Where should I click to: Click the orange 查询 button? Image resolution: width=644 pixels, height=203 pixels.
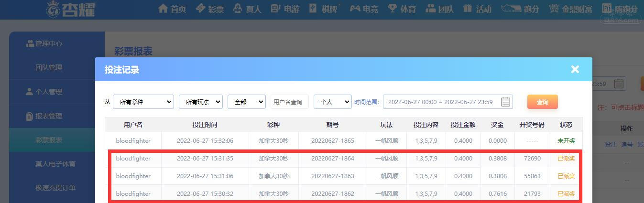542,102
